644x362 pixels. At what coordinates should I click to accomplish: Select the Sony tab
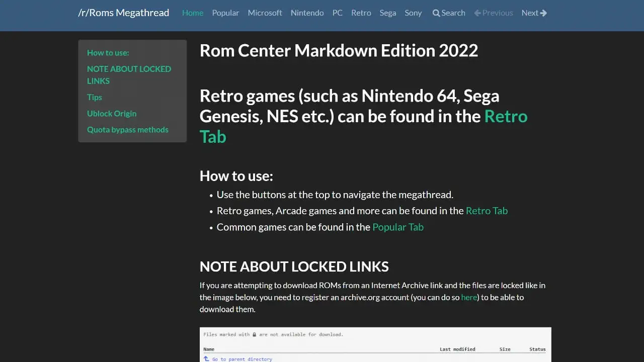413,13
